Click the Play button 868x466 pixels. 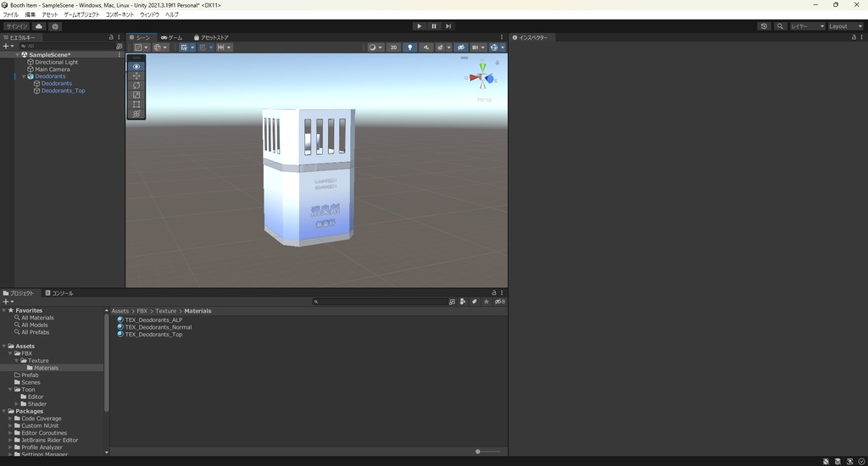[x=419, y=26]
